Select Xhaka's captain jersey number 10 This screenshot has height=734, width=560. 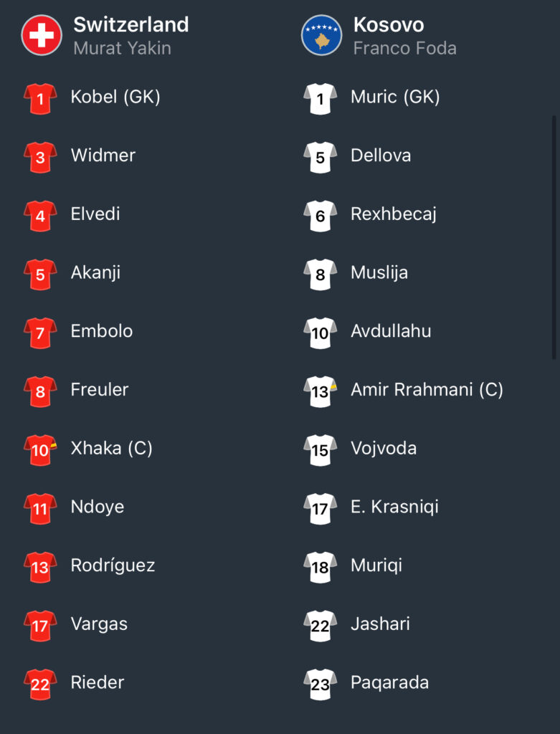40,450
